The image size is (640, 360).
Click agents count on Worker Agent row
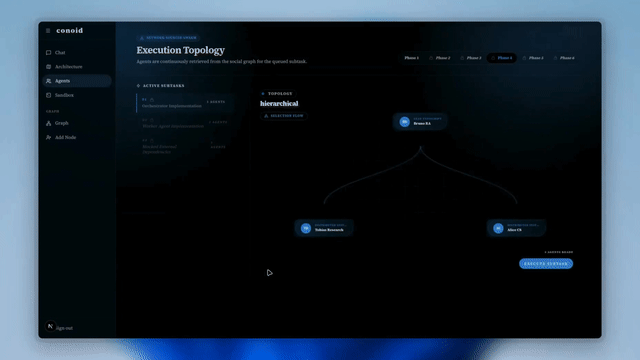(x=218, y=122)
